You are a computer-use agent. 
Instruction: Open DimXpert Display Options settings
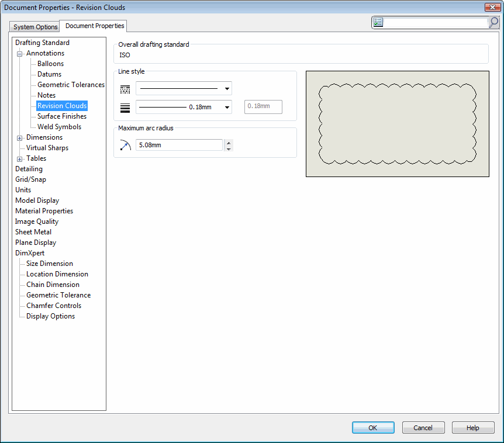(50, 316)
